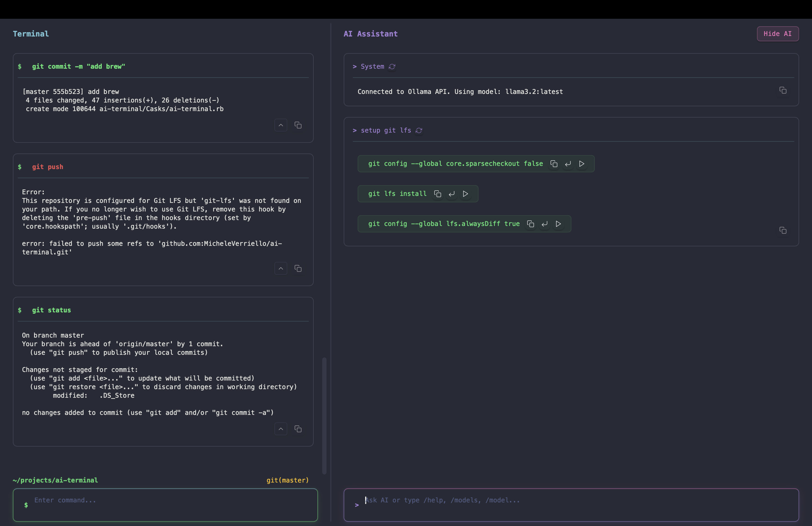The height and width of the screenshot is (526, 812).
Task: Insert git lfs install into the terminal
Action: click(x=451, y=194)
